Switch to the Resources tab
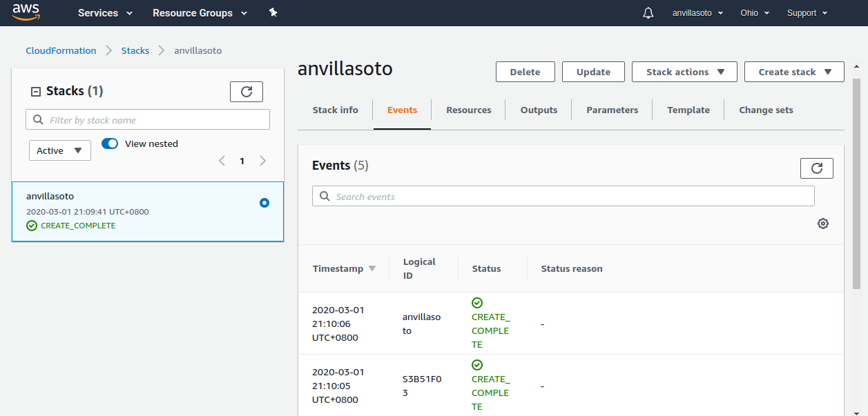The image size is (868, 416). (x=469, y=110)
